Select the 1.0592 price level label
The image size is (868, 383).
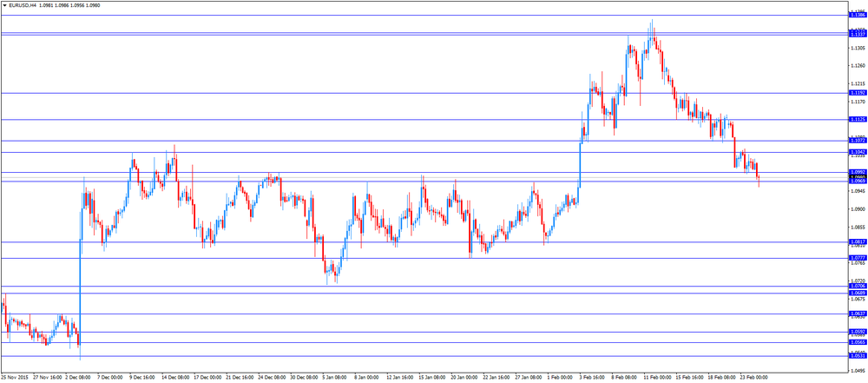pyautogui.click(x=858, y=332)
